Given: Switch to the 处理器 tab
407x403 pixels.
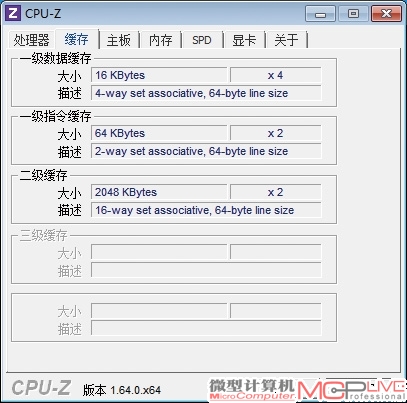Looking at the screenshot, I should pyautogui.click(x=31, y=40).
